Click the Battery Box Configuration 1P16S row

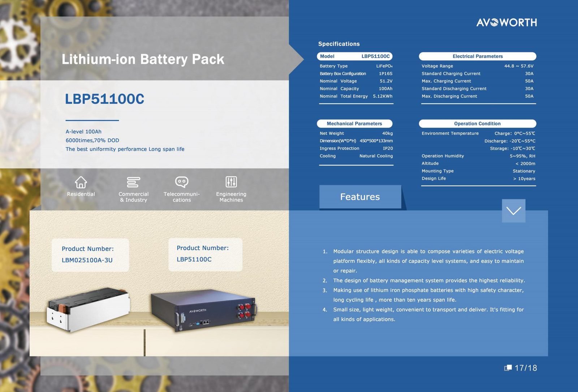click(356, 74)
